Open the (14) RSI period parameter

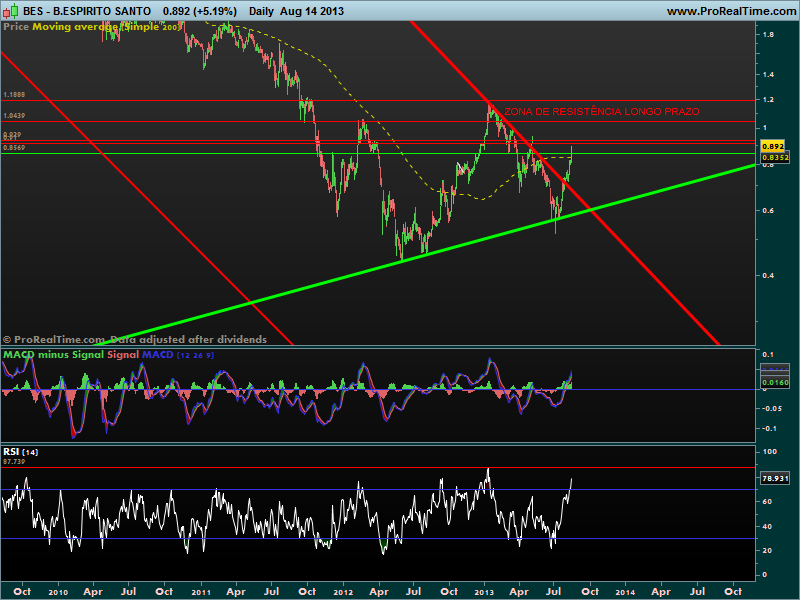[30, 452]
